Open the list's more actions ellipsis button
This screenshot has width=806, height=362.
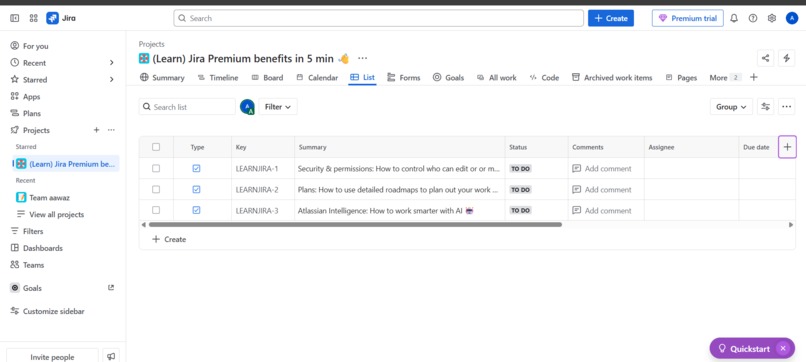point(786,106)
